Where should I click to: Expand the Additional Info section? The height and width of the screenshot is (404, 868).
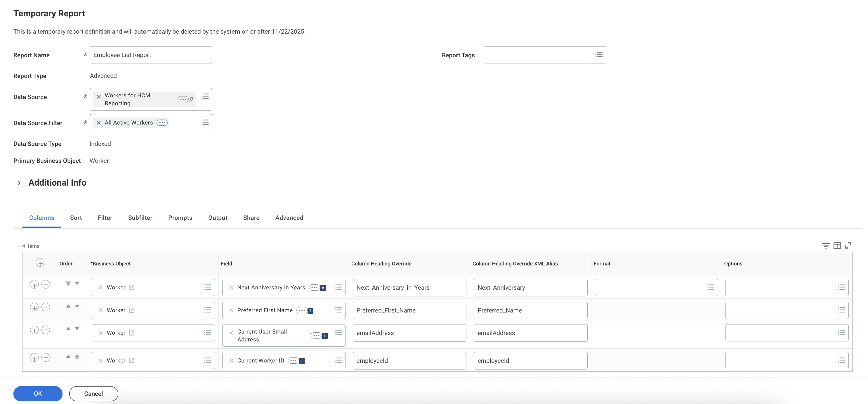[19, 183]
